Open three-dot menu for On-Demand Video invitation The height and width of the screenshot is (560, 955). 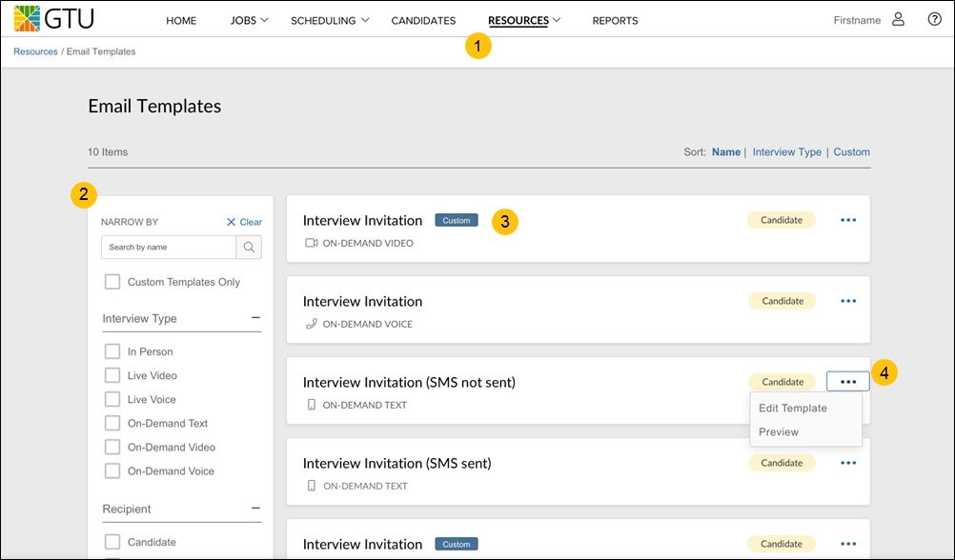pos(847,220)
